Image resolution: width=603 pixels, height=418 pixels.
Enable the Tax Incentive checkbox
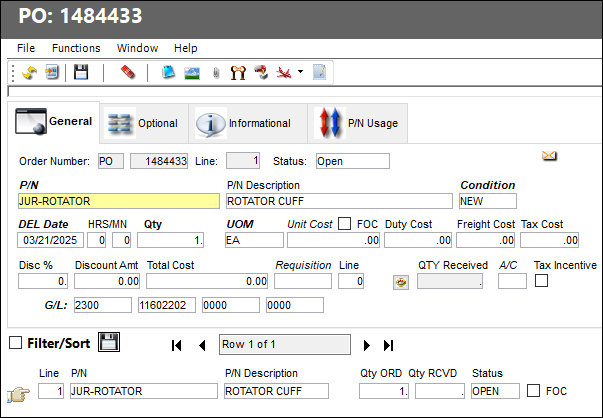click(541, 281)
